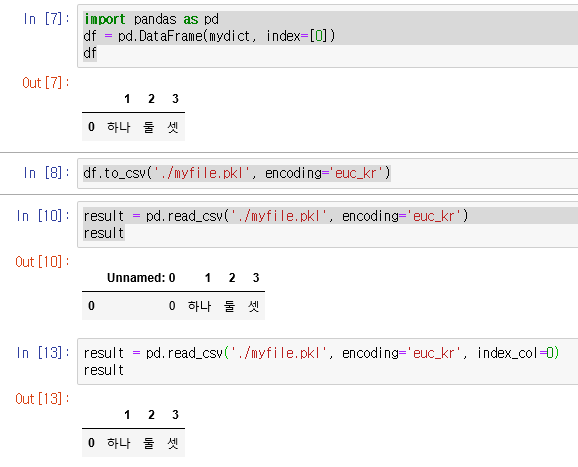The width and height of the screenshot is (578, 467).
Task: Click the Out [7] output prompt
Action: click(46, 83)
